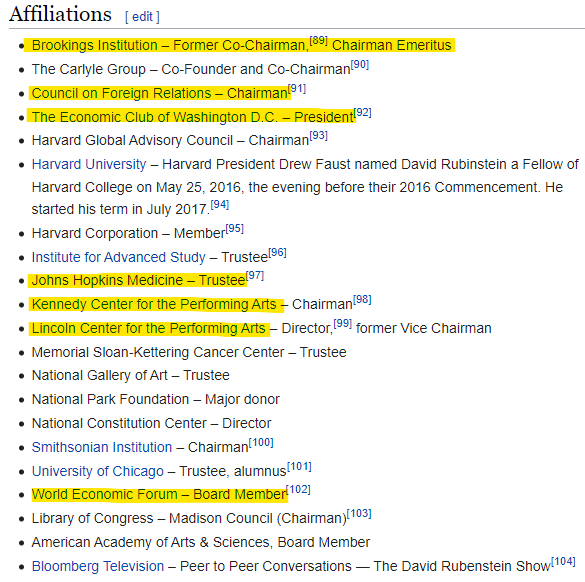Click citation [91] after Council on Foreign Relations

tap(297, 89)
